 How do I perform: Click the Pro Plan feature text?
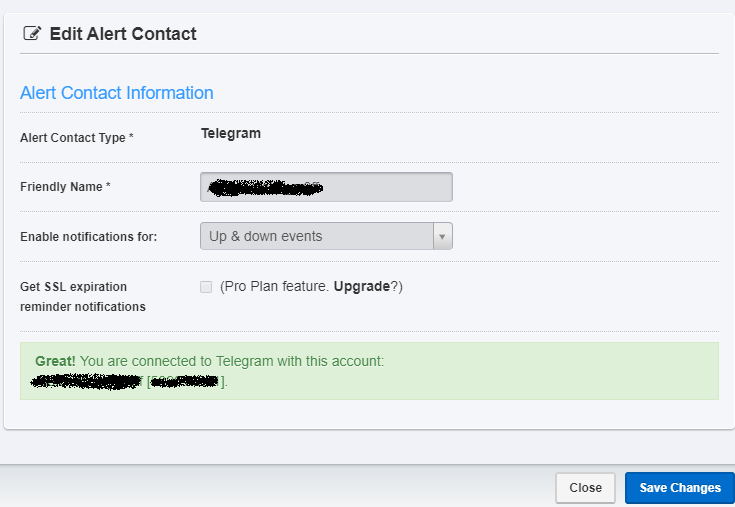(x=274, y=287)
